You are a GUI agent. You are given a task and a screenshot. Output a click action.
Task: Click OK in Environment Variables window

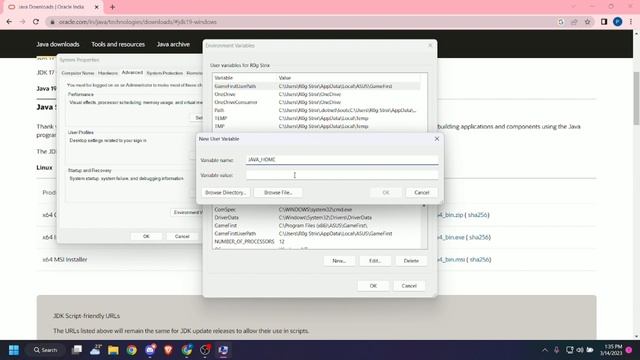(x=373, y=286)
